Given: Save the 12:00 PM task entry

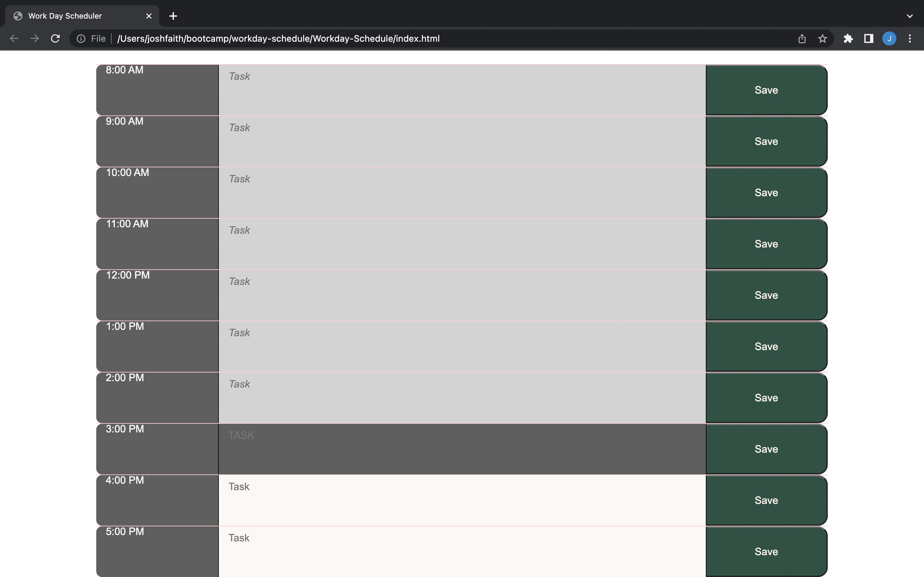Looking at the screenshot, I should [x=766, y=295].
